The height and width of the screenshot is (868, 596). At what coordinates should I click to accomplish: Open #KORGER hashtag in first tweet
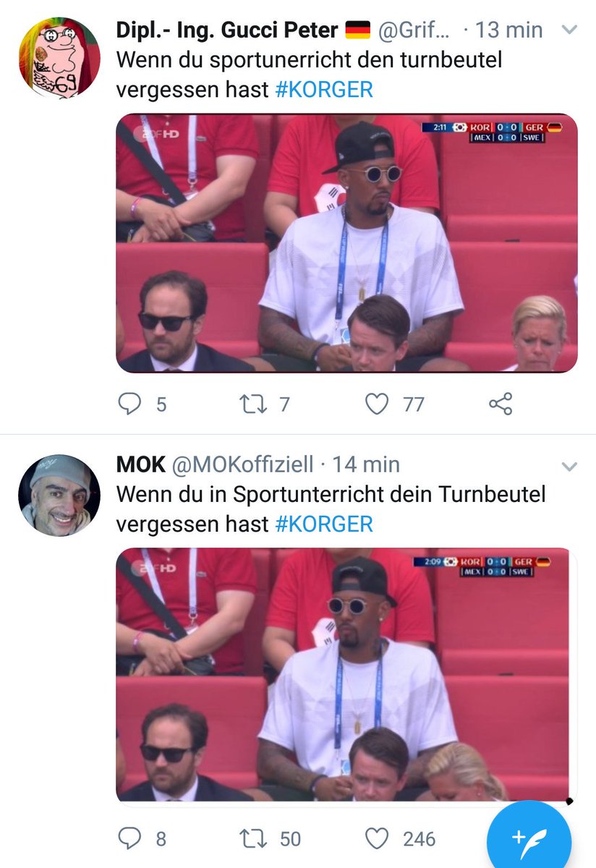pyautogui.click(x=324, y=89)
